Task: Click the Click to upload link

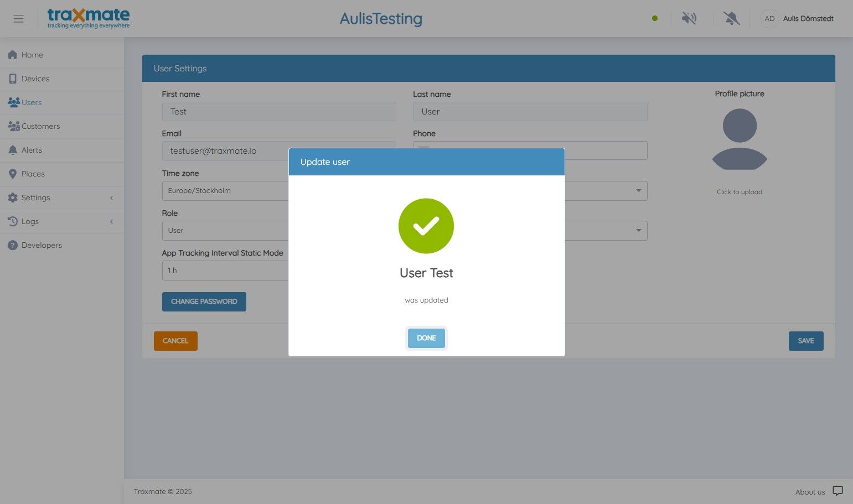Action: click(740, 192)
